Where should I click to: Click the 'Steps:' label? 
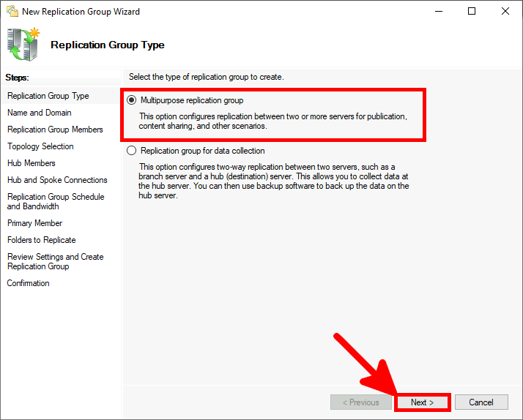[x=17, y=78]
